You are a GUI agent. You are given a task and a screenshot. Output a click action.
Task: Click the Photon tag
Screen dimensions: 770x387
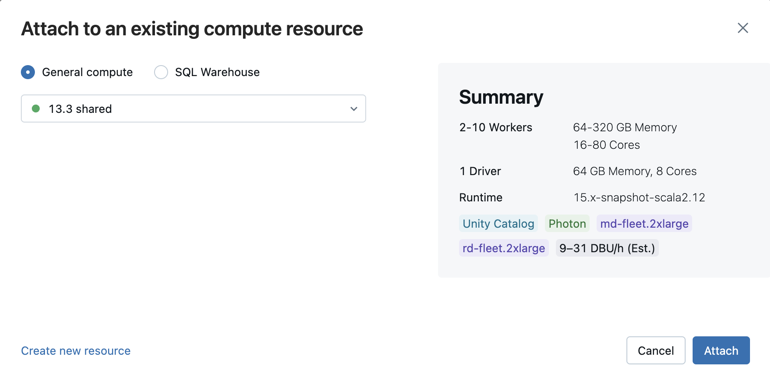click(567, 223)
